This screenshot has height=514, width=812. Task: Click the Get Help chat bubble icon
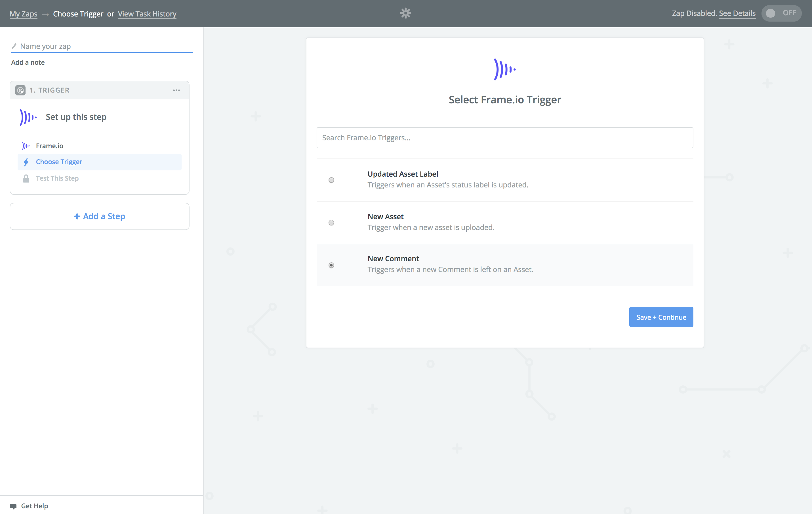(13, 506)
